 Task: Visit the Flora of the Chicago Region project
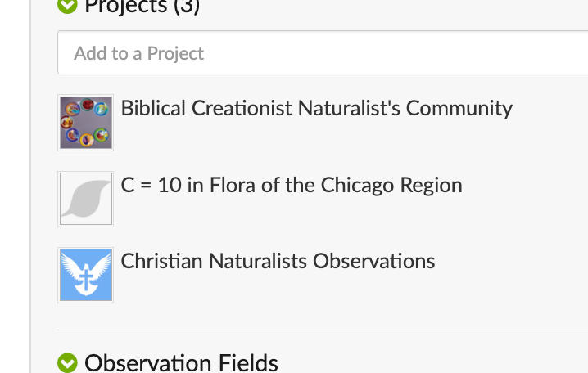(292, 185)
